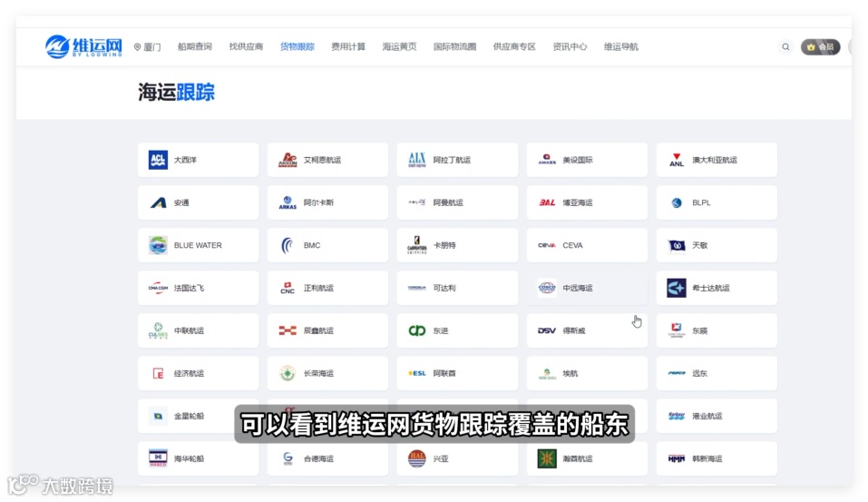
Task: Select the 瀚茜航运 green square logo
Action: coord(547,458)
